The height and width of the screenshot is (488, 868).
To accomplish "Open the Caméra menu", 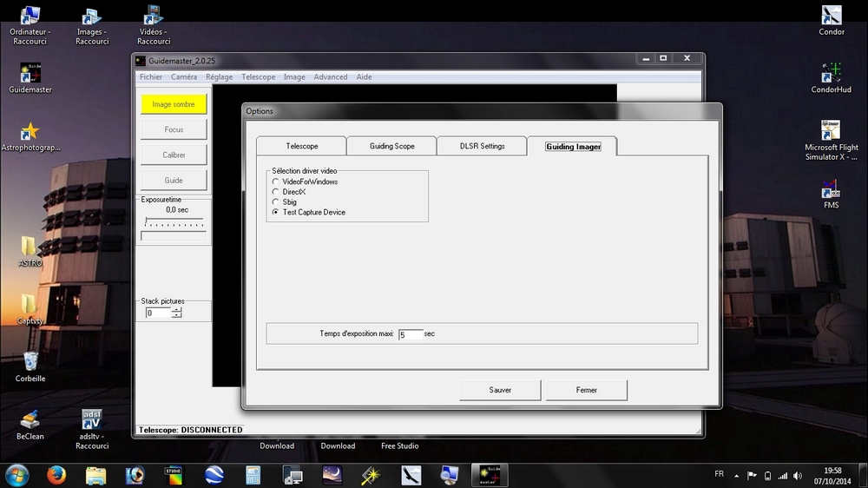I will pyautogui.click(x=184, y=77).
